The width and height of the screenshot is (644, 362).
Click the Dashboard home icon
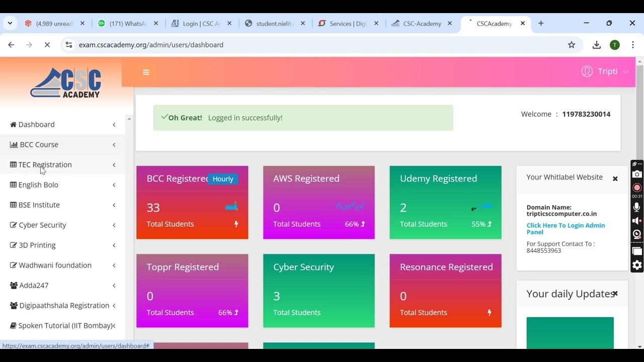(x=13, y=124)
